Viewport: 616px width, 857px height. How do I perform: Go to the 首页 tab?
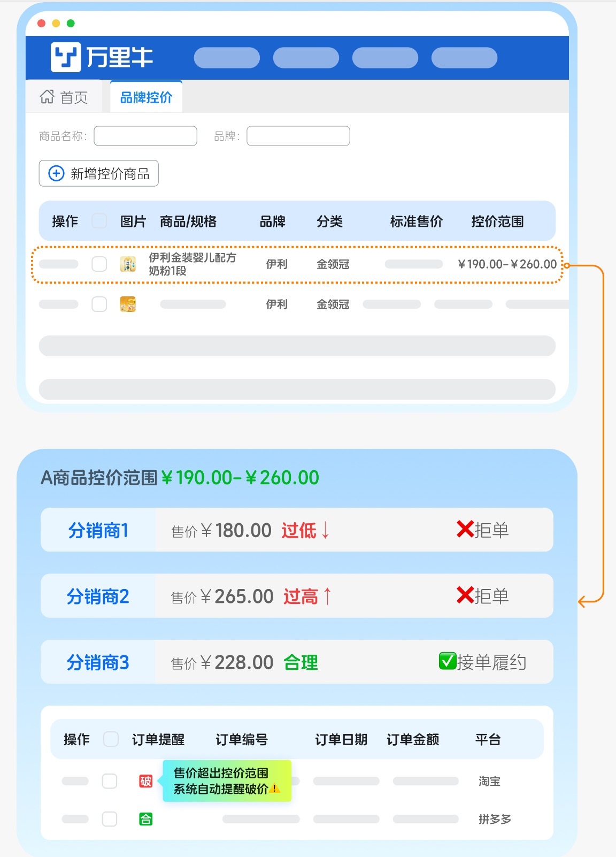(64, 97)
